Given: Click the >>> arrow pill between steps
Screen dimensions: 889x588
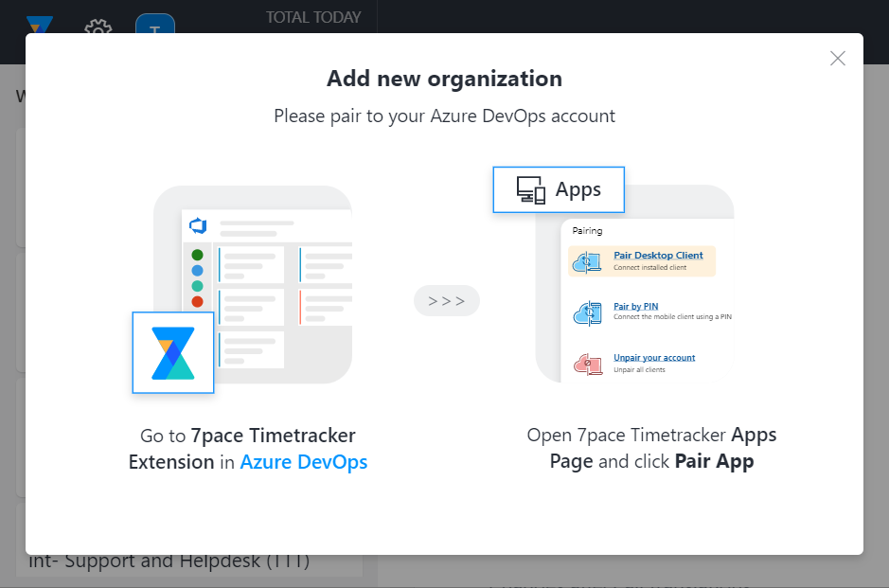Looking at the screenshot, I should pyautogui.click(x=447, y=300).
